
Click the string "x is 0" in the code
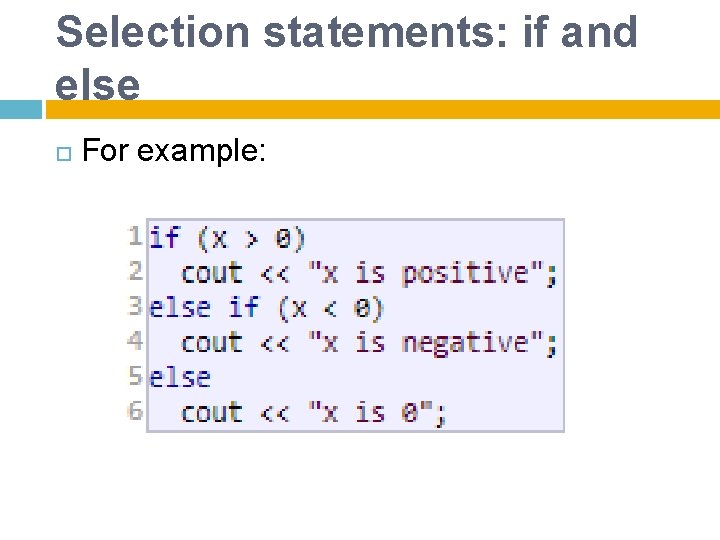[x=374, y=412]
